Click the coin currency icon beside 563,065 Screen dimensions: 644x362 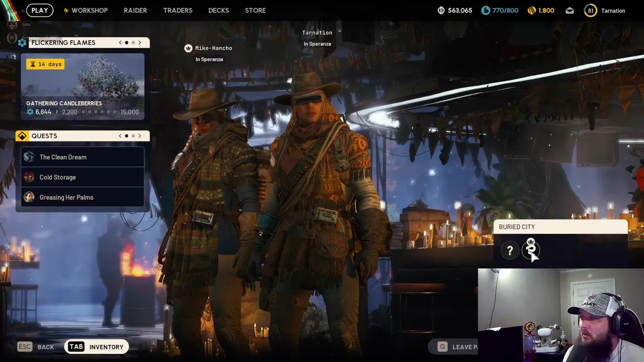click(x=441, y=11)
